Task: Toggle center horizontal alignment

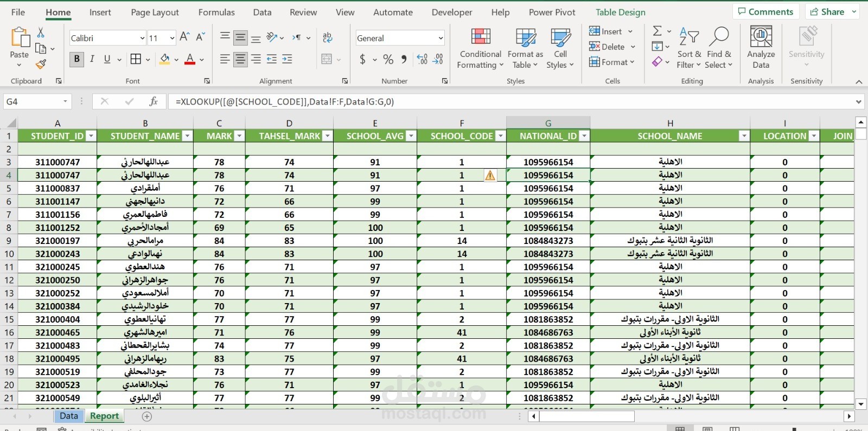Action: (240, 59)
